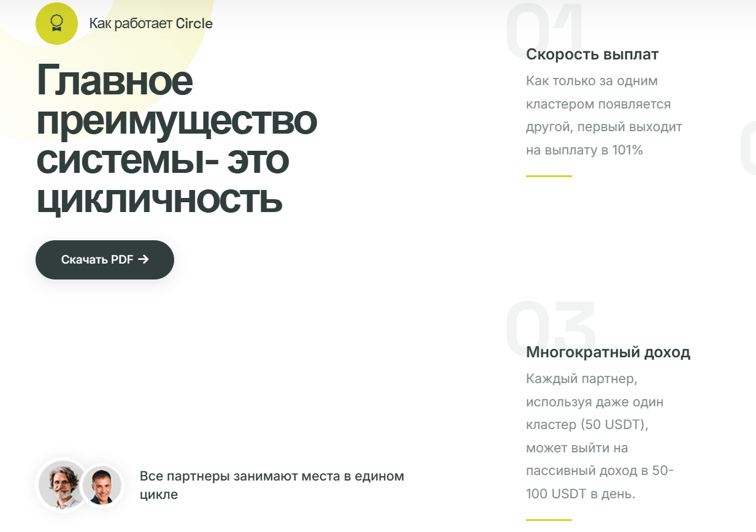Select the dark-haired smiling man avatar
This screenshot has height=532, width=756.
102,485
